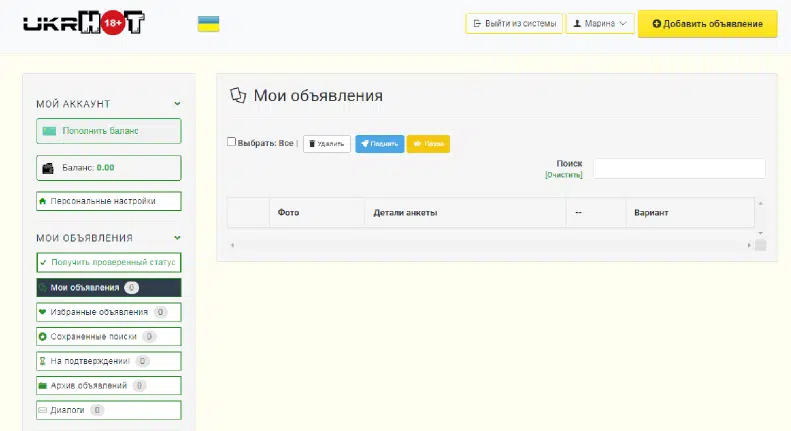
Task: Select the Ukrainian flag language icon
Action: click(x=208, y=24)
